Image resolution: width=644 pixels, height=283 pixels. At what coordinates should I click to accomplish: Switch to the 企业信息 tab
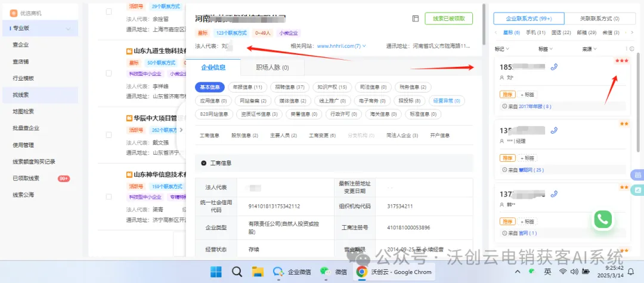[213, 67]
